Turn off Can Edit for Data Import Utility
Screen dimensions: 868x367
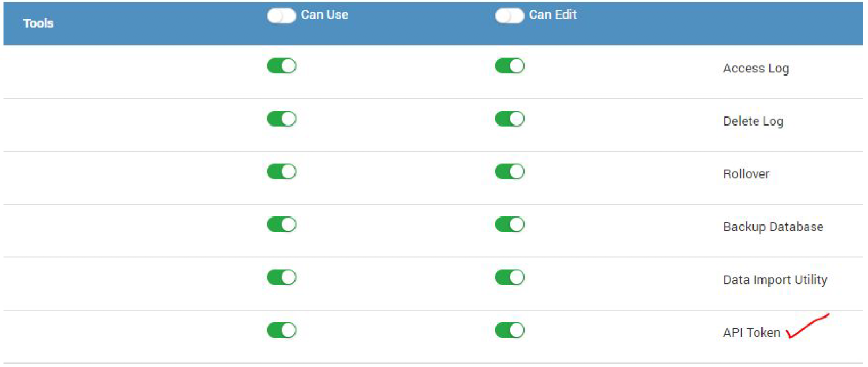[x=509, y=278]
